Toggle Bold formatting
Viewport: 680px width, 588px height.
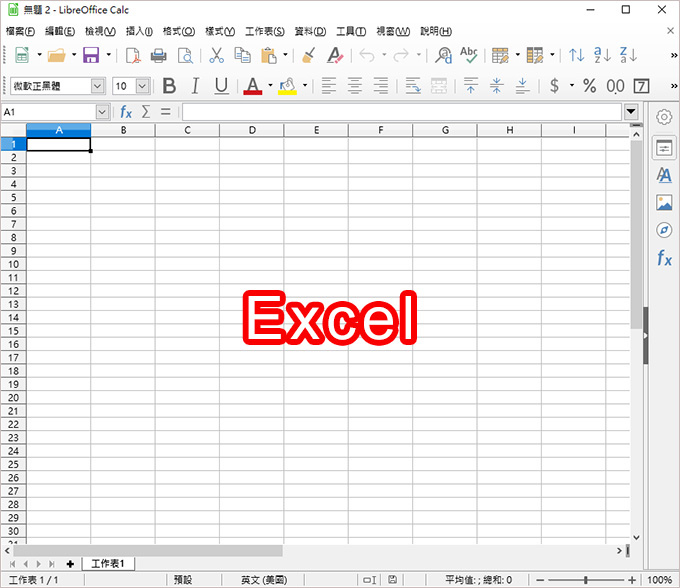point(169,86)
